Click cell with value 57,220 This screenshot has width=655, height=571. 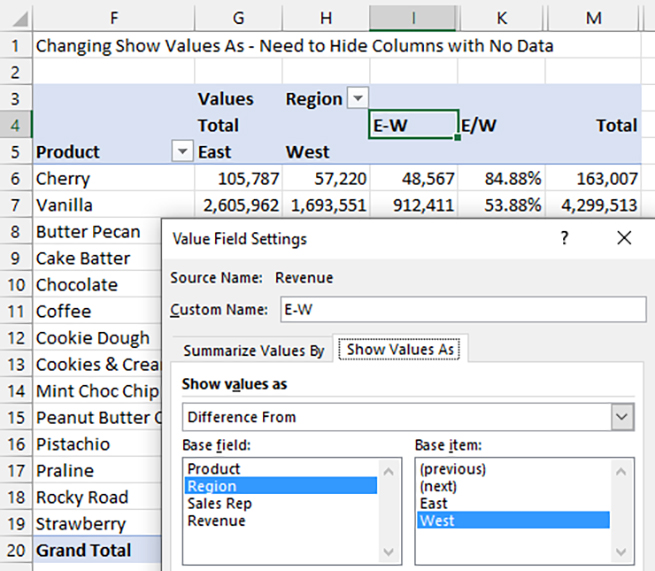tap(326, 178)
